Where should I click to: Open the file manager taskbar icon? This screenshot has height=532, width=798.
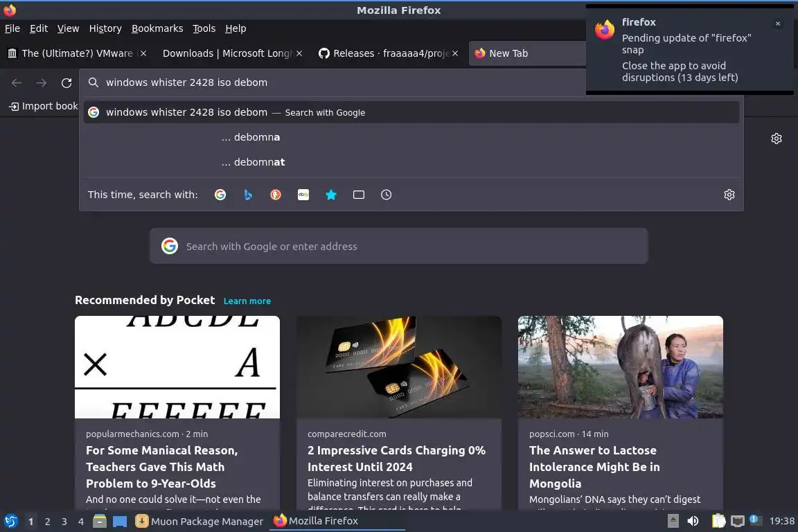[x=100, y=522]
